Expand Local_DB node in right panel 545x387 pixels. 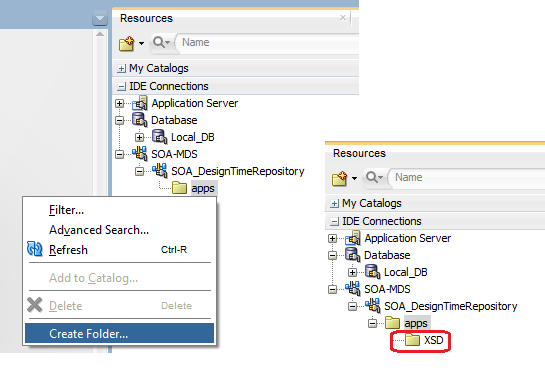[352, 273]
